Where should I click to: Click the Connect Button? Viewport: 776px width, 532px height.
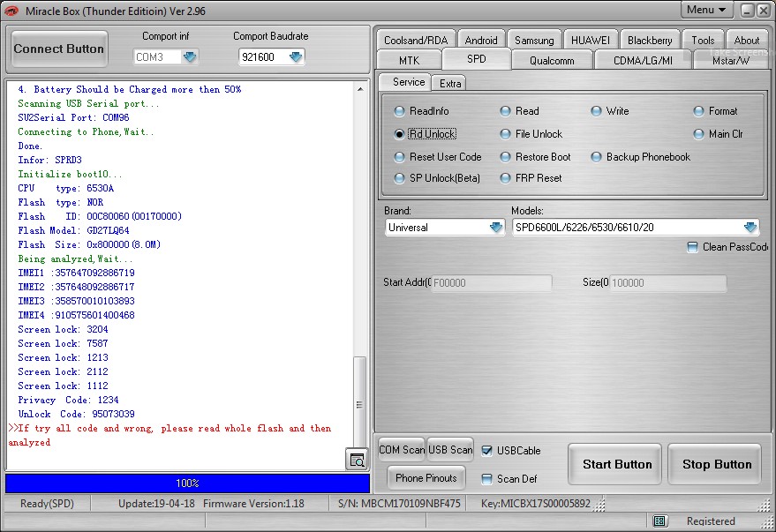click(x=59, y=49)
